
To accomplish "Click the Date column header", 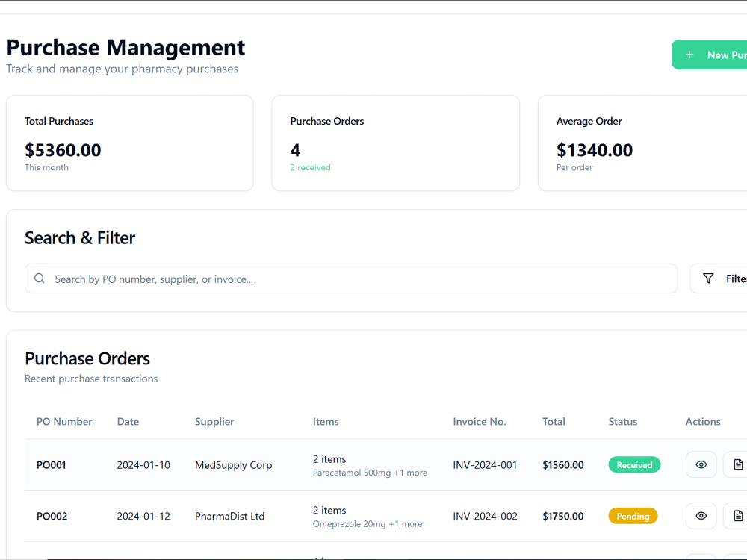I will (x=128, y=421).
